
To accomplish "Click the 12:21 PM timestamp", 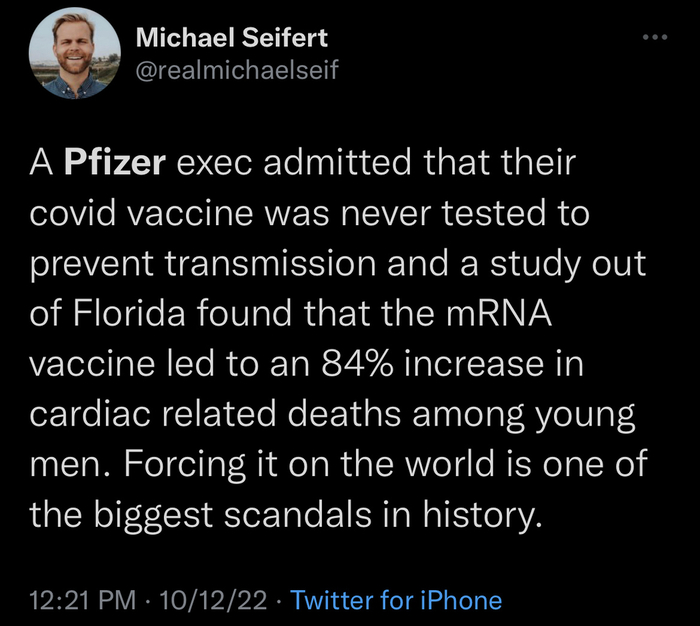I will [x=83, y=600].
